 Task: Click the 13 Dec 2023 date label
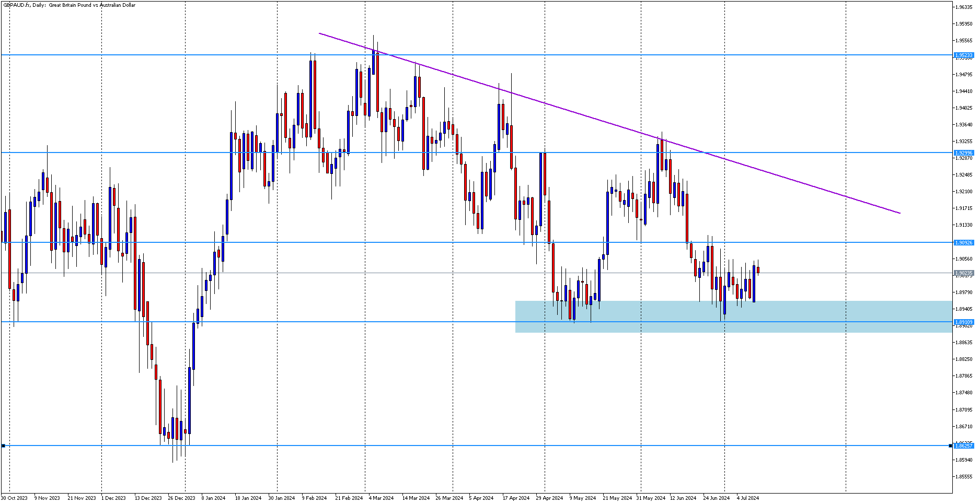point(148,498)
